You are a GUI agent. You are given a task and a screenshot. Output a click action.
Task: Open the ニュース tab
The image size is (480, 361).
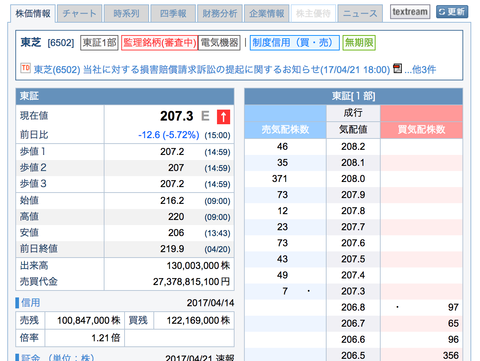360,14
